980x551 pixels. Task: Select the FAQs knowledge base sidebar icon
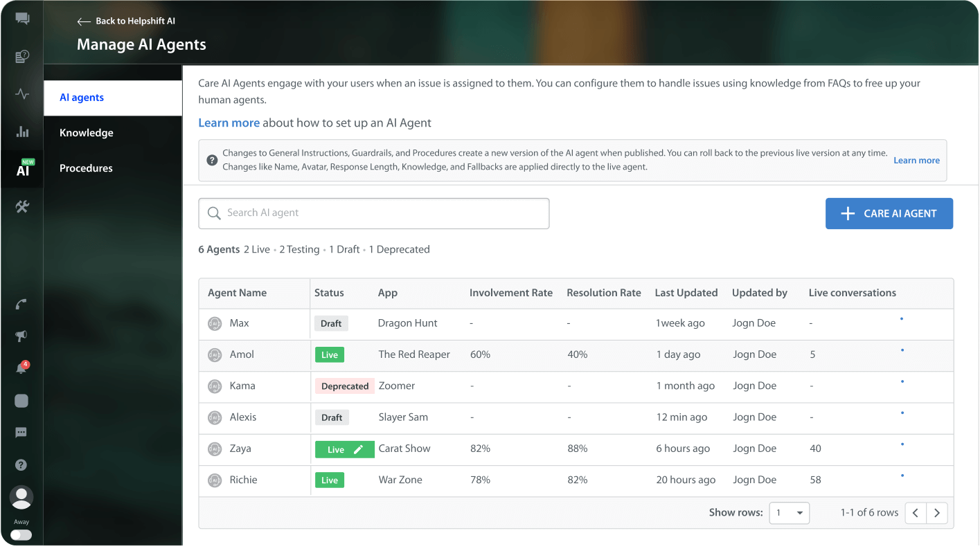point(21,56)
